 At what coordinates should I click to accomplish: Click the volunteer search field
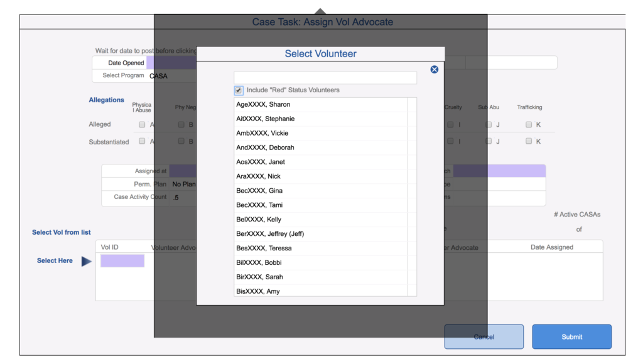tap(325, 78)
